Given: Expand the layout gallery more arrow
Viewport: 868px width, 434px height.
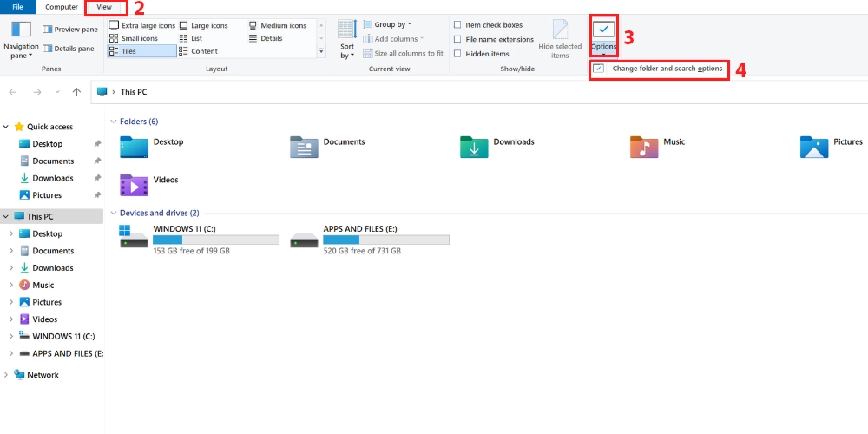Looking at the screenshot, I should pos(321,51).
